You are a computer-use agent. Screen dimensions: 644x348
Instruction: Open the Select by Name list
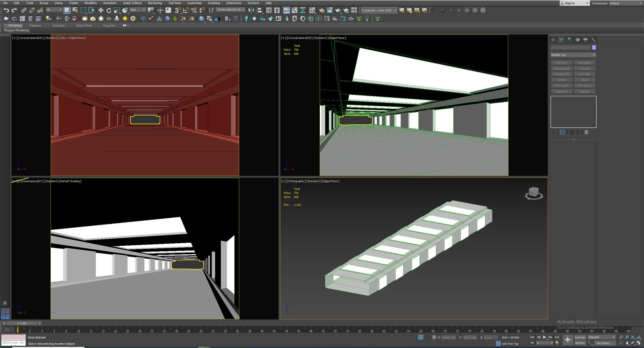pos(75,10)
